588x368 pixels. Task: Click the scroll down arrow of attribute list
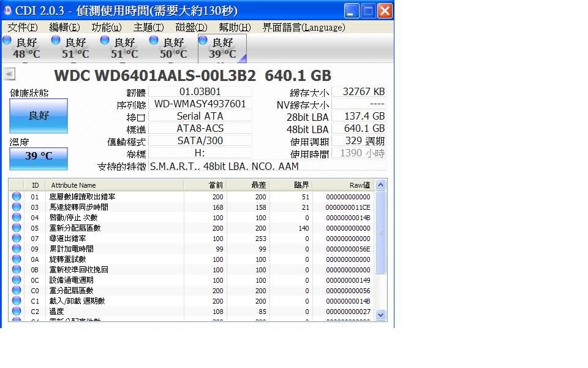[x=380, y=315]
